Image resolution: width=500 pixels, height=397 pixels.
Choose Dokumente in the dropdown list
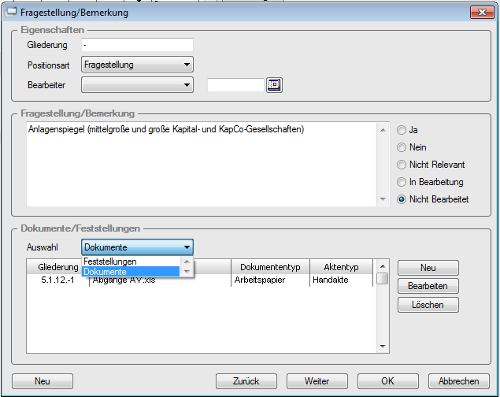131,272
